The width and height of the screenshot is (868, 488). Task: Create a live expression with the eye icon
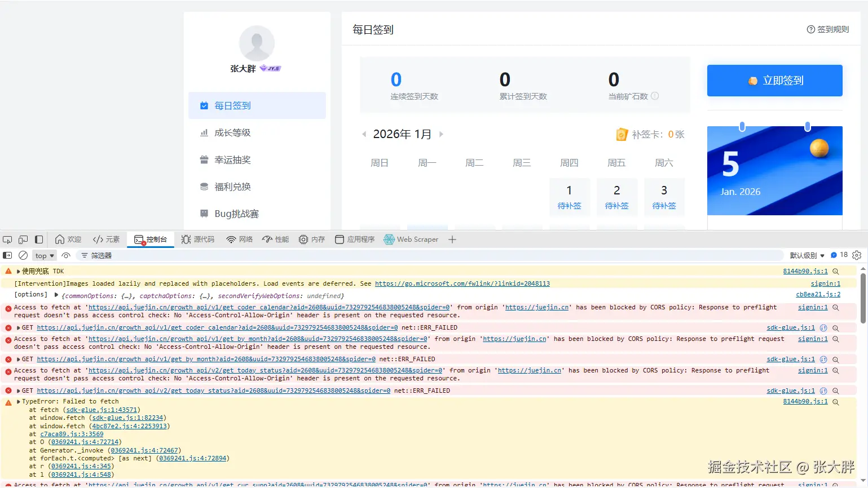pos(67,255)
